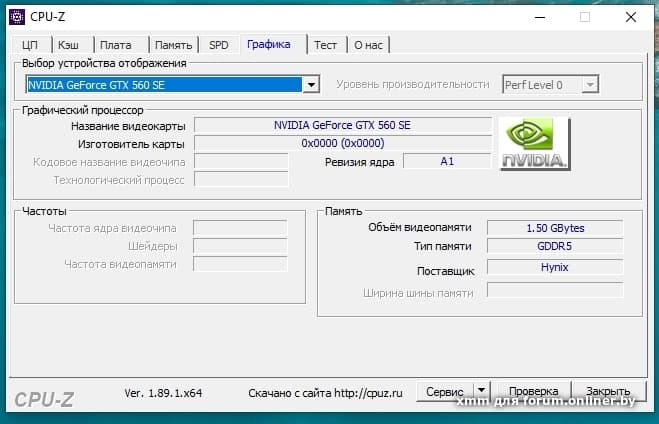The width and height of the screenshot is (659, 424).
Task: Click the Ver. 1.89.1.x64 version text
Action: click(163, 393)
